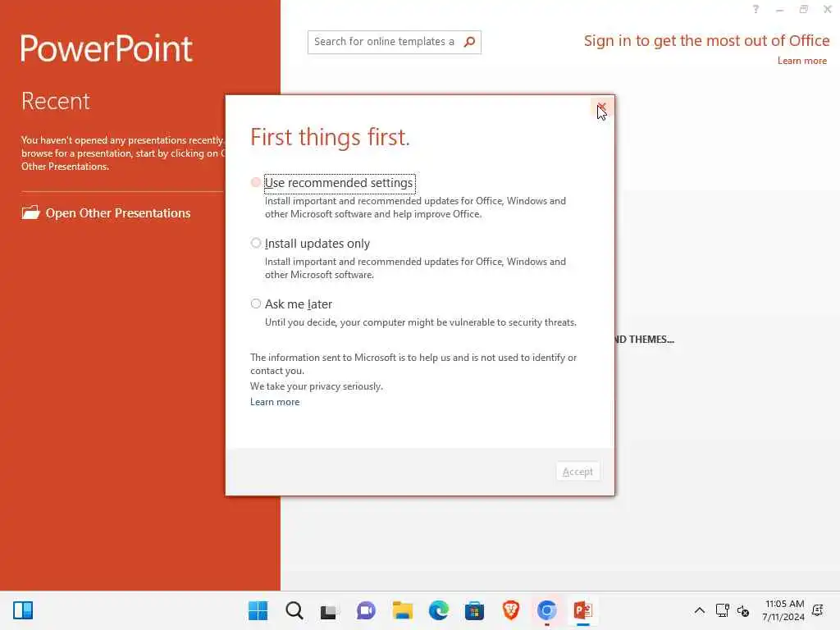Choose the Install updates only option
Screen dimensions: 840x630
[x=256, y=243]
